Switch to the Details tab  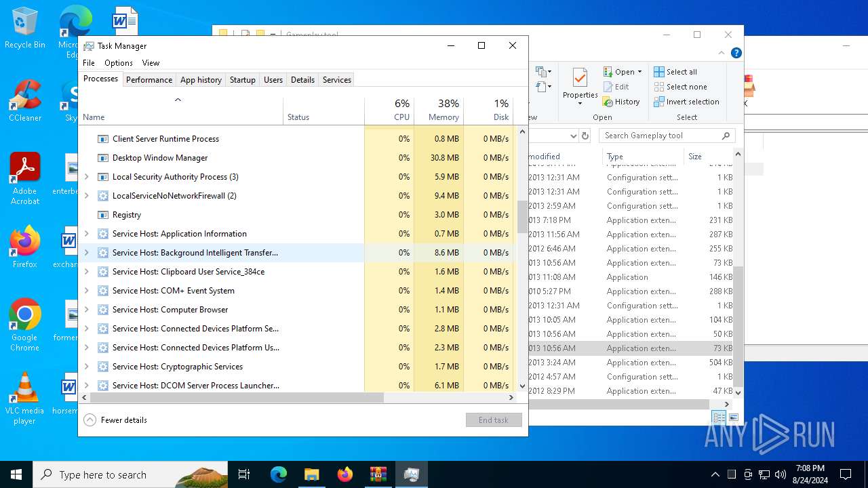tap(302, 80)
